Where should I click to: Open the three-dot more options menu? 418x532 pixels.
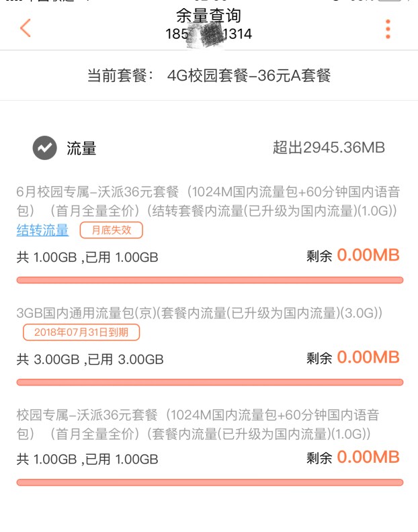pos(388,29)
